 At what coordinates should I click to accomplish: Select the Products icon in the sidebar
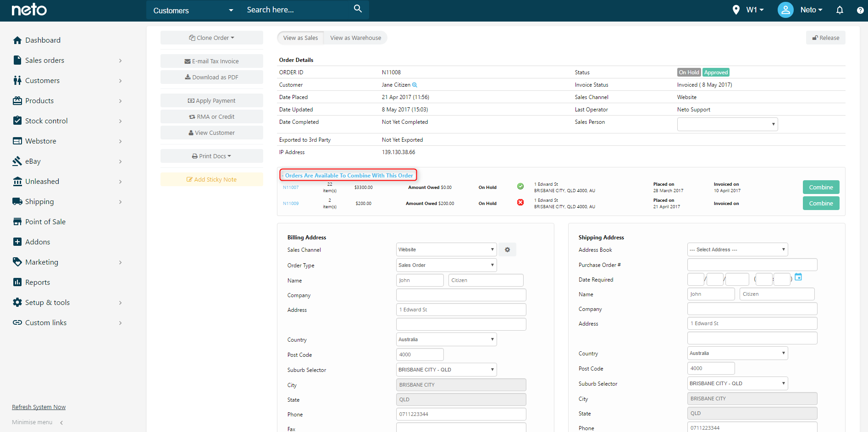coord(17,100)
